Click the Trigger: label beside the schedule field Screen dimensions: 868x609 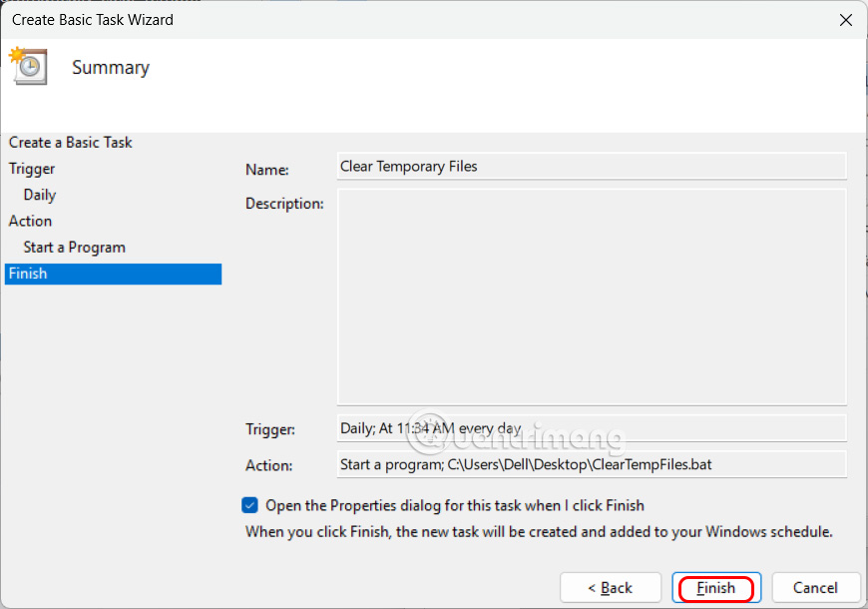(x=270, y=429)
